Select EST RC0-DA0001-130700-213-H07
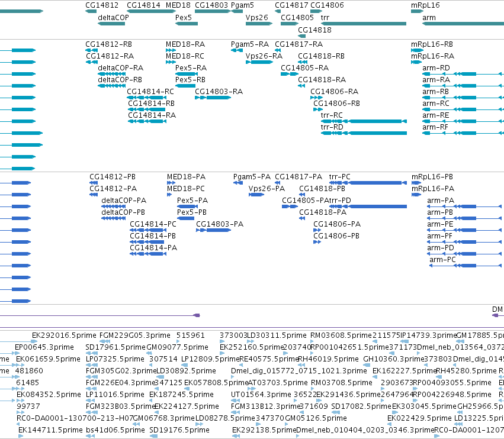The image size is (504, 439). 75,418
